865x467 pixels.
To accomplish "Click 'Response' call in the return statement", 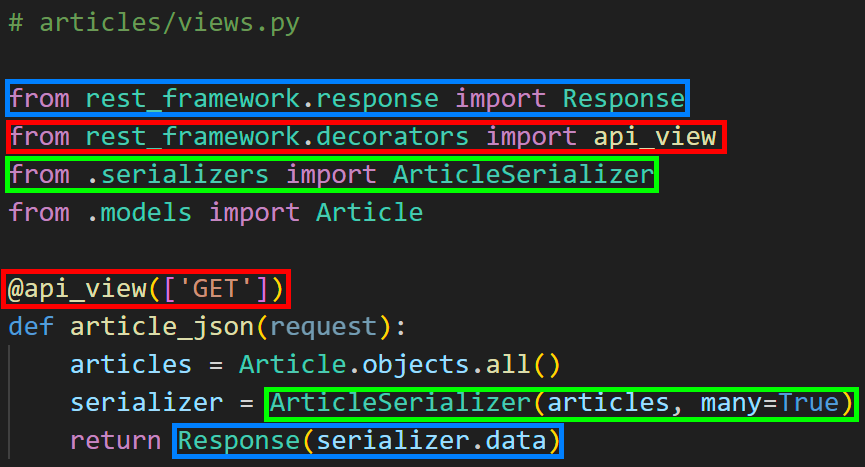I will [x=238, y=441].
